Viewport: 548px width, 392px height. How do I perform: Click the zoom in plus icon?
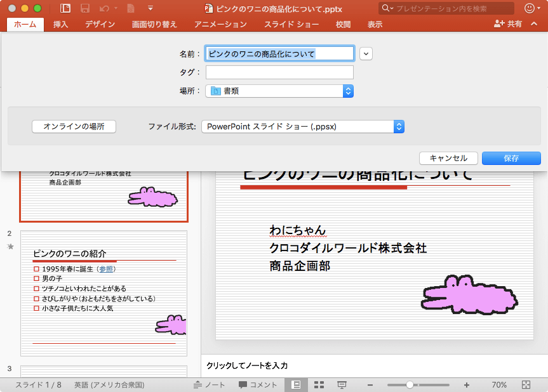tap(467, 385)
